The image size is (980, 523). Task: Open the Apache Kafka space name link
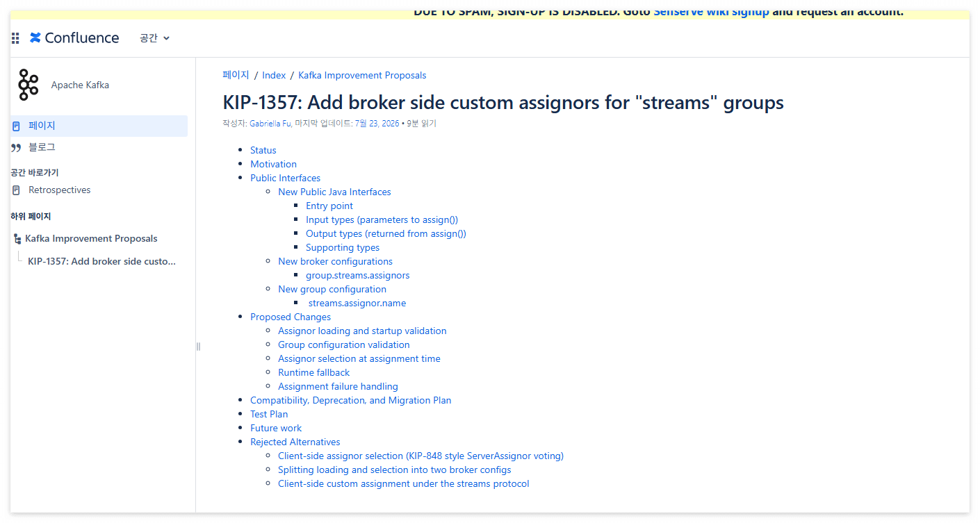point(80,85)
